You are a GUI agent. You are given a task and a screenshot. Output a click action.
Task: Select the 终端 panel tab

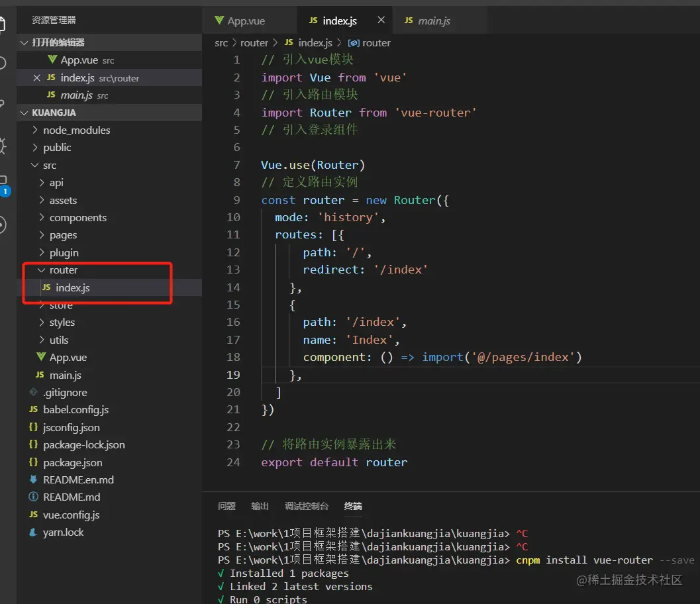353,506
